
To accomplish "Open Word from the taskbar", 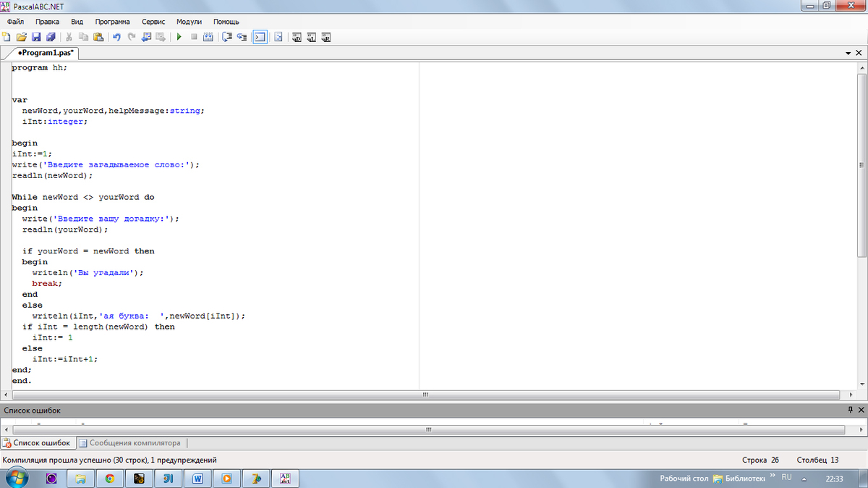I will (197, 479).
